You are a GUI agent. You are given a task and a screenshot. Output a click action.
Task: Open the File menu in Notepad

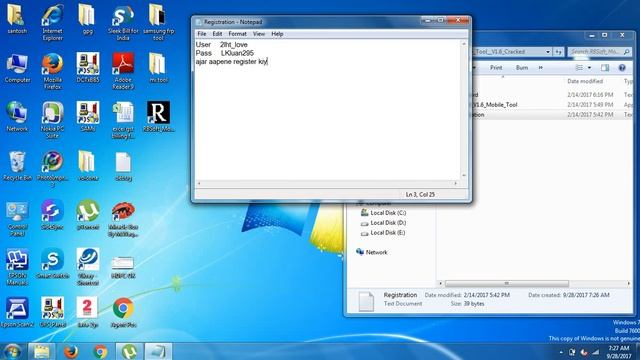202,34
